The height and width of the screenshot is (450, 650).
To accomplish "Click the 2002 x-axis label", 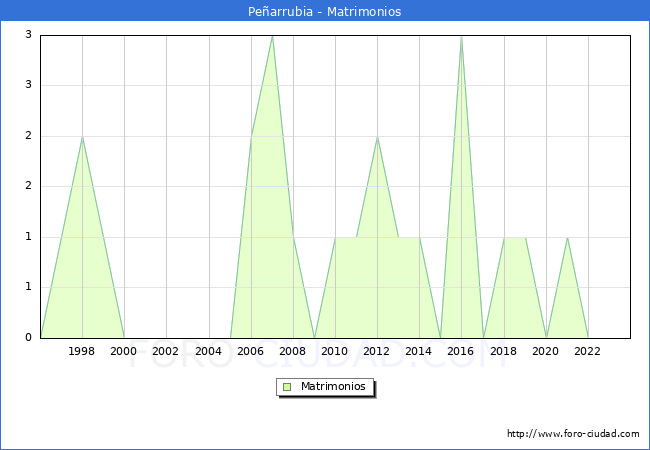I will click(x=165, y=351).
